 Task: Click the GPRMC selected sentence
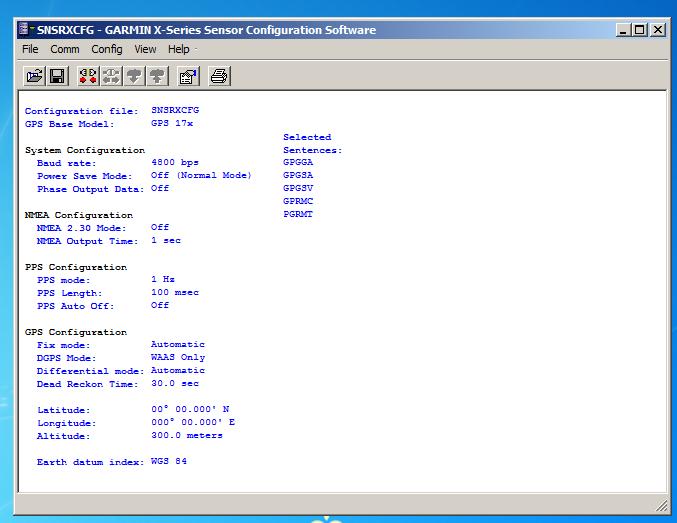coord(298,201)
